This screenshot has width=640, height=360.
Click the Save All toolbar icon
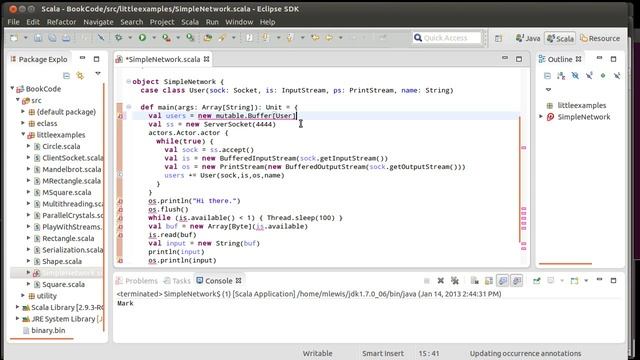point(52,38)
